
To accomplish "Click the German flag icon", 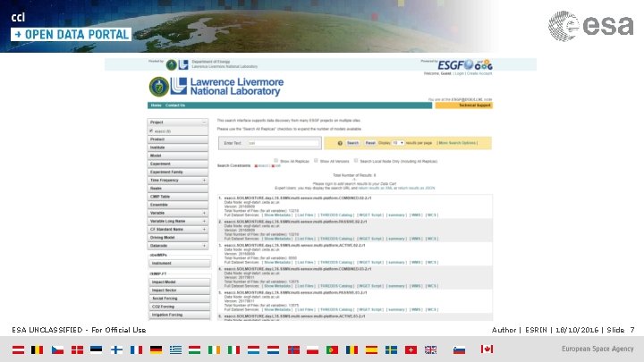I will point(156,349).
